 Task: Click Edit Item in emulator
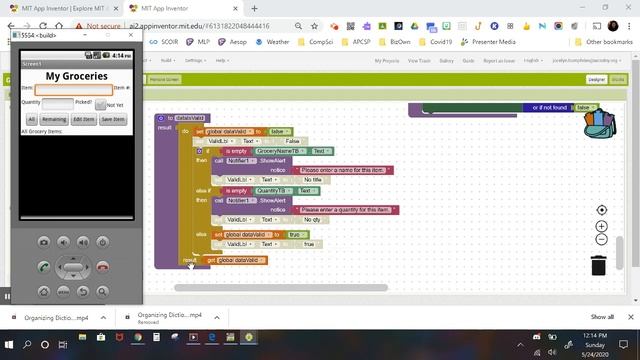click(x=83, y=119)
